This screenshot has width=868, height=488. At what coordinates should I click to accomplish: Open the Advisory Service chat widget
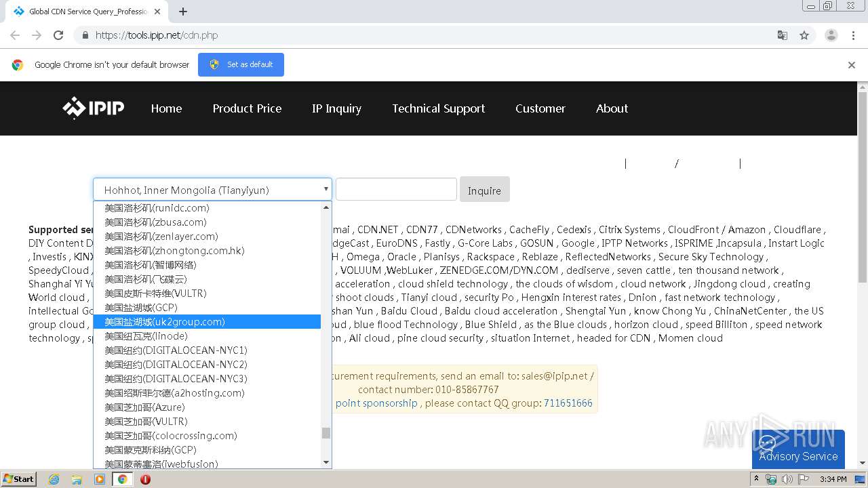(x=798, y=449)
